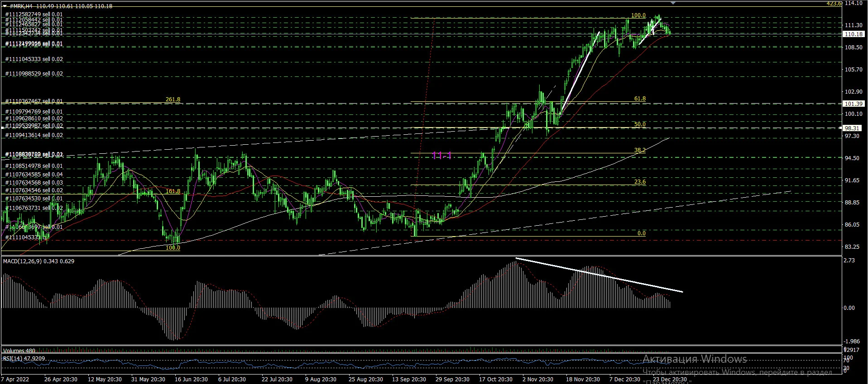Image resolution: width=868 pixels, height=384 pixels.
Task: Click the 83.25 price scale value
Action: tap(852, 247)
